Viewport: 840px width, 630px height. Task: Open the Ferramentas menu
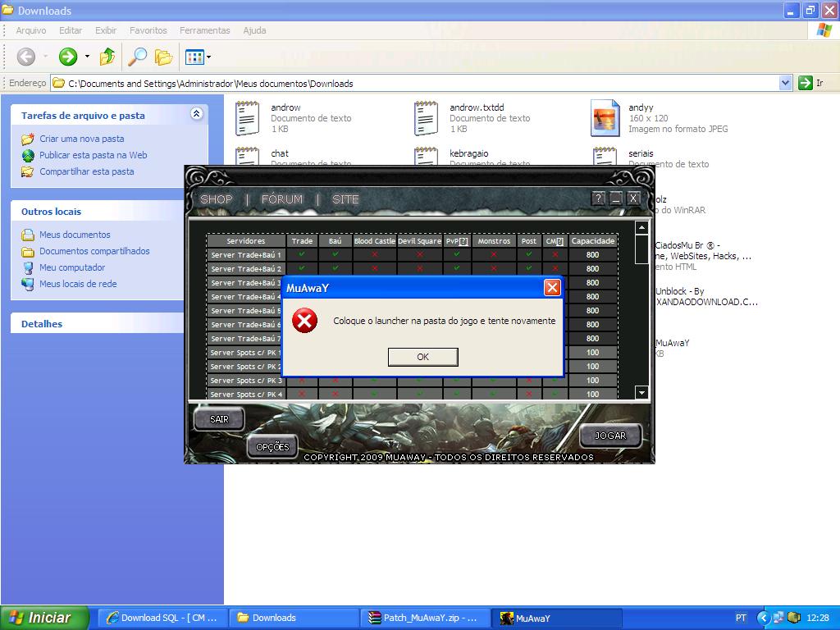pos(205,30)
